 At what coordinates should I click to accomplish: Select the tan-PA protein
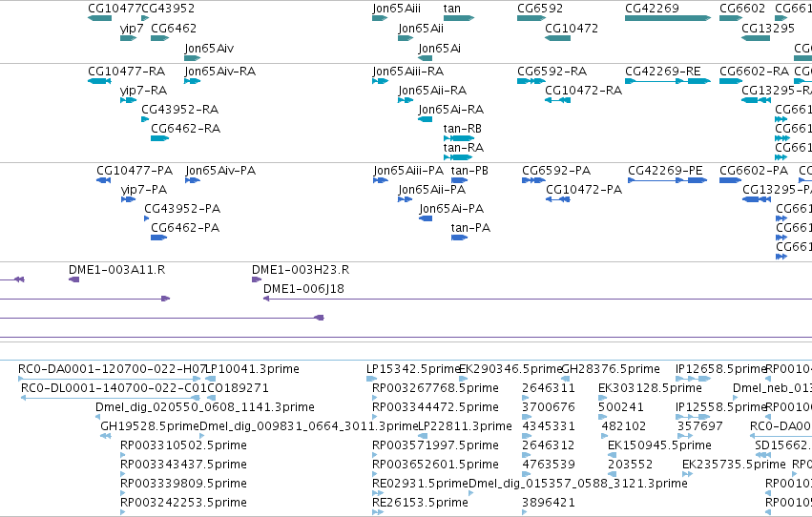(459, 238)
